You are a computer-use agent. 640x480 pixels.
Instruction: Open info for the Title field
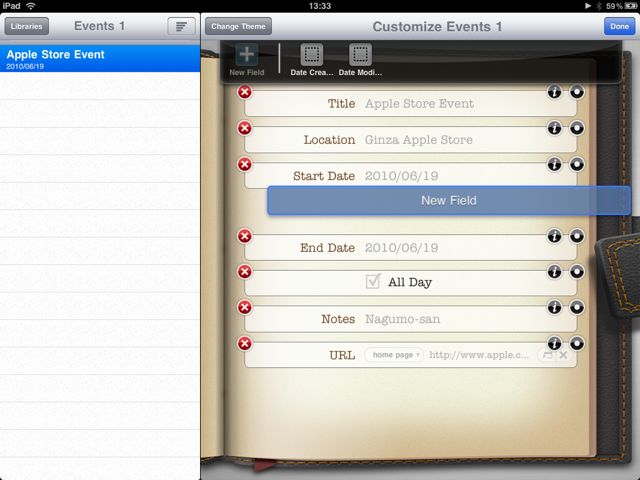pyautogui.click(x=554, y=92)
